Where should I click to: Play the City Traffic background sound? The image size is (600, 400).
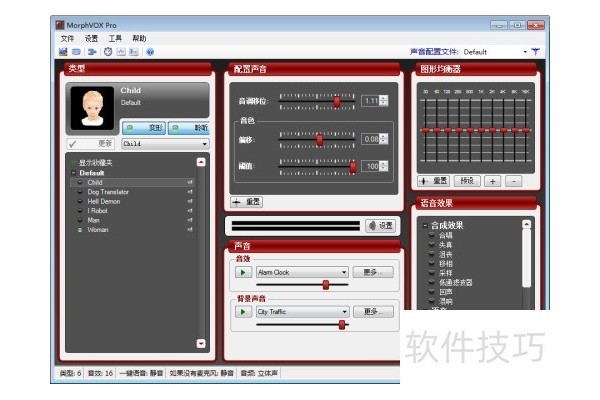(243, 312)
